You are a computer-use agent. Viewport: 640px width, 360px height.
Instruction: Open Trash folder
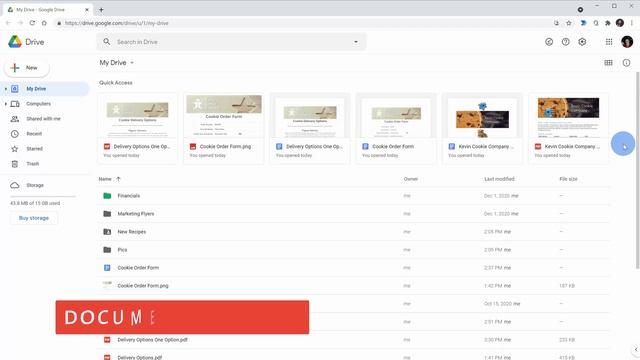[33, 164]
